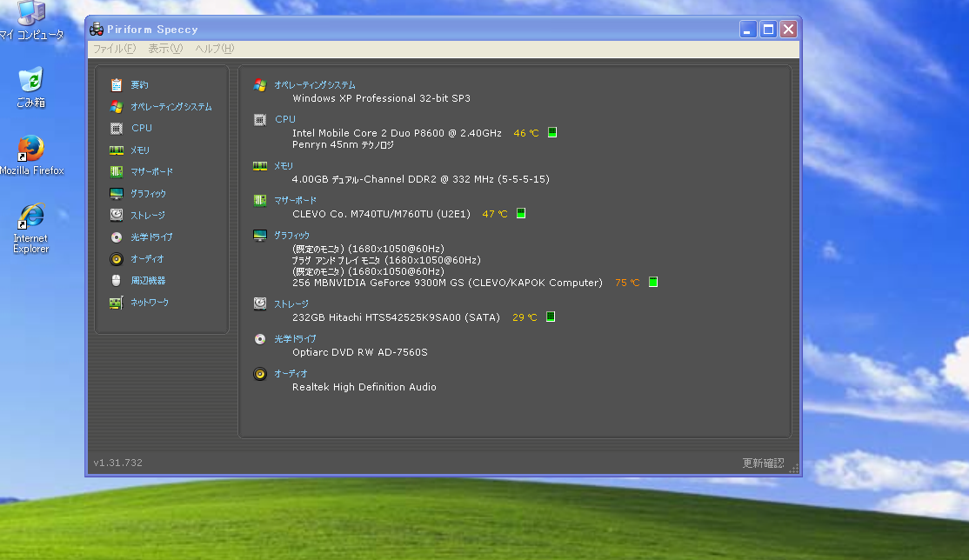Image resolution: width=969 pixels, height=560 pixels.
Task: Click Realtek High Definition Audio text
Action: pos(364,387)
